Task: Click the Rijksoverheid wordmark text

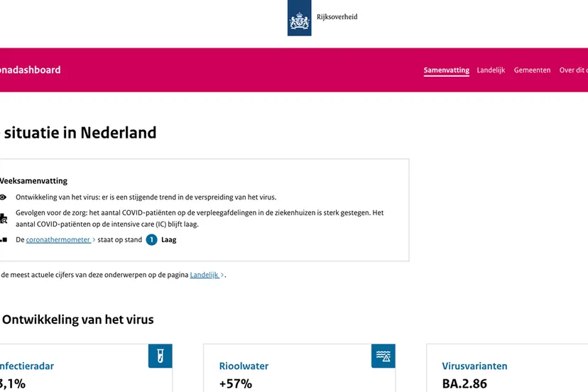Action: 337,17
